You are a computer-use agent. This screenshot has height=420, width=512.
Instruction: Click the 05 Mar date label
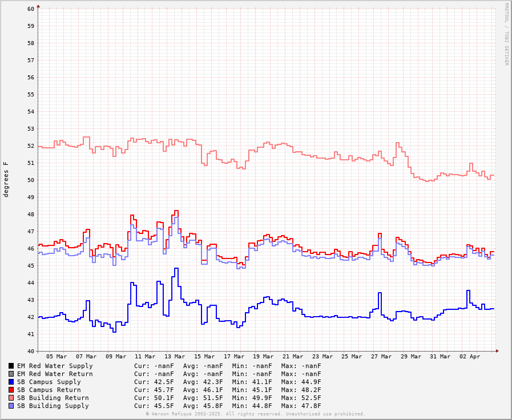point(57,357)
